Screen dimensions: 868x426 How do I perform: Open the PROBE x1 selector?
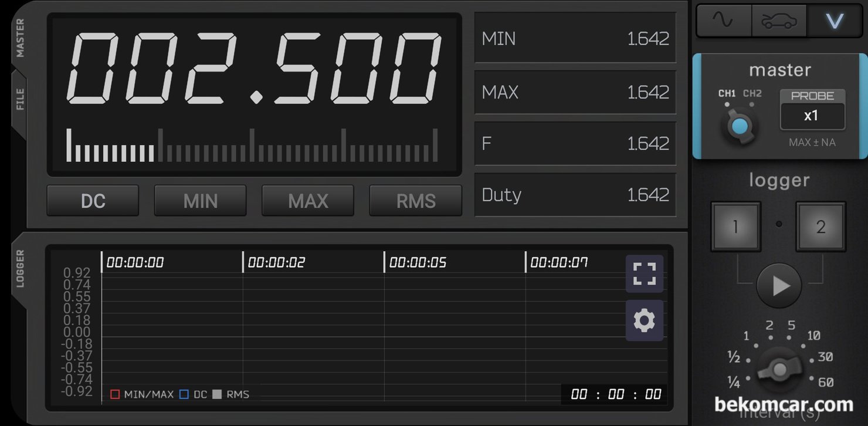pos(812,110)
